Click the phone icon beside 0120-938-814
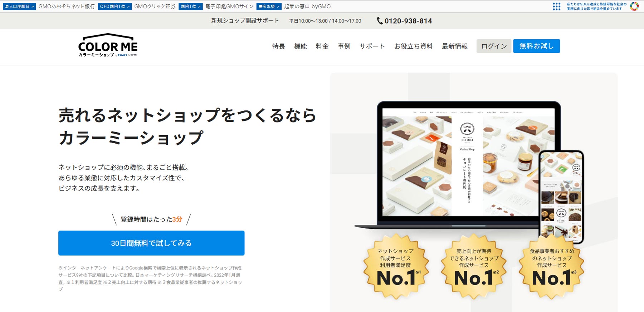644x312 pixels. click(380, 21)
